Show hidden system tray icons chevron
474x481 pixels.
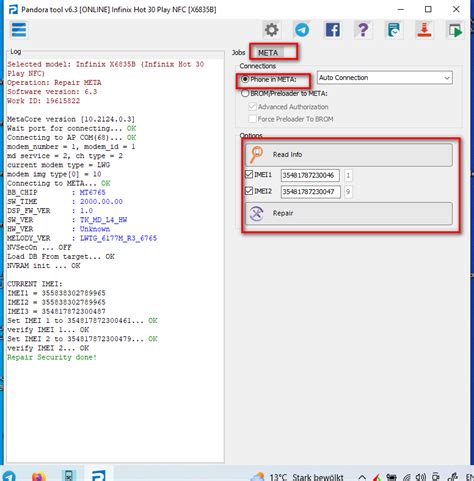362,478
